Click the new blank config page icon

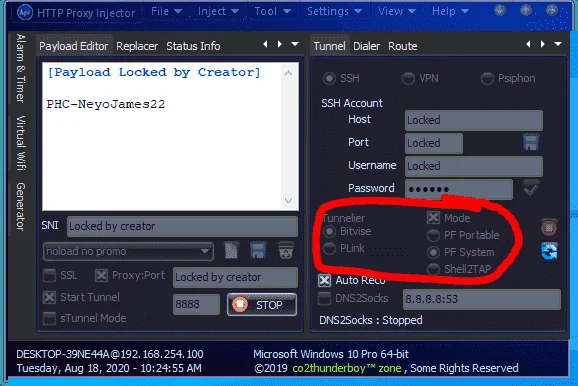[x=231, y=251]
